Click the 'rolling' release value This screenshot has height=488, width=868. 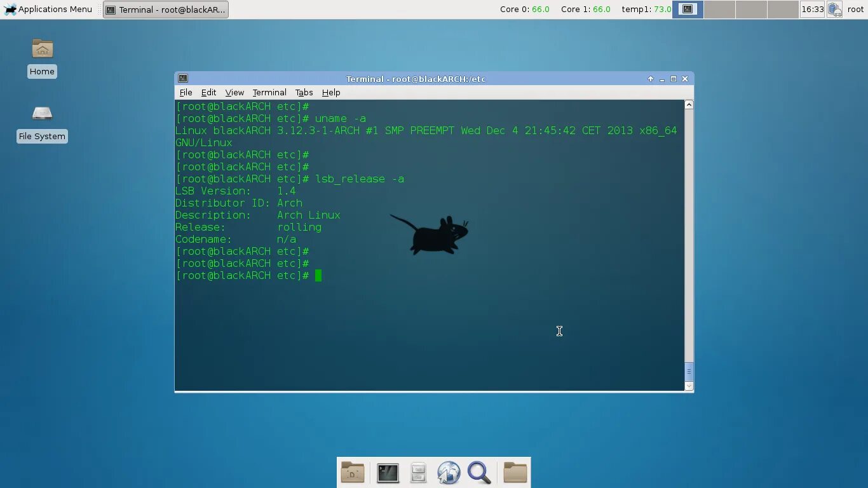299,227
